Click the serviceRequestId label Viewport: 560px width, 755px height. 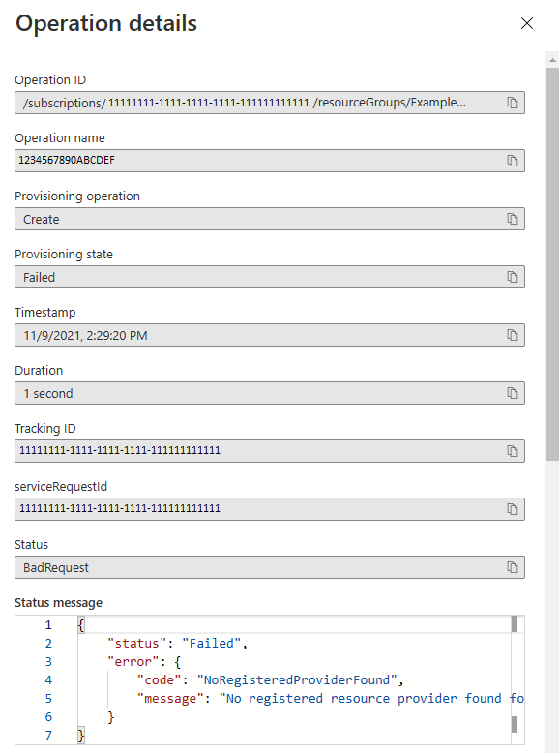[61, 486]
